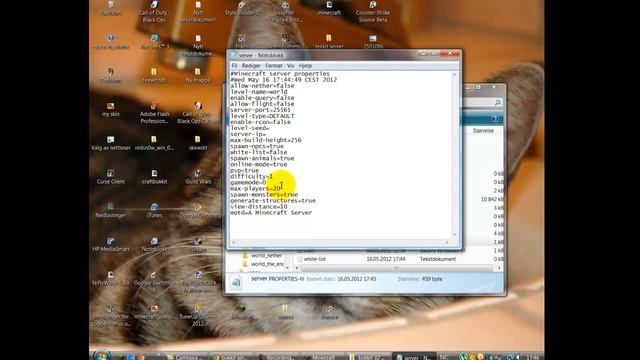
Task: Click the line difficulty=1 in Notepad
Action: pos(251,176)
